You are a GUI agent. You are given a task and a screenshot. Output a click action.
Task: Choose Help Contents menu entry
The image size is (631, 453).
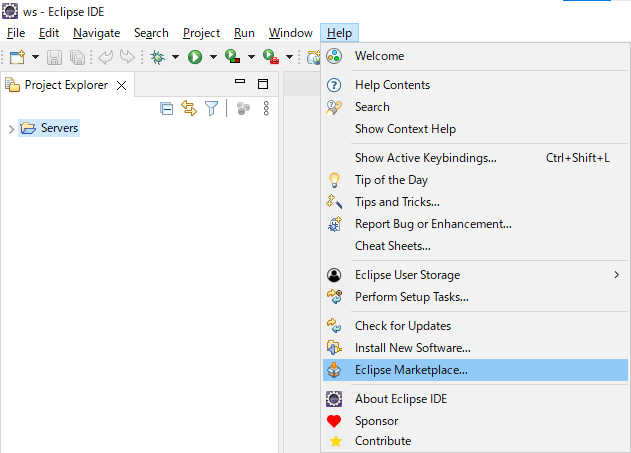475,85
